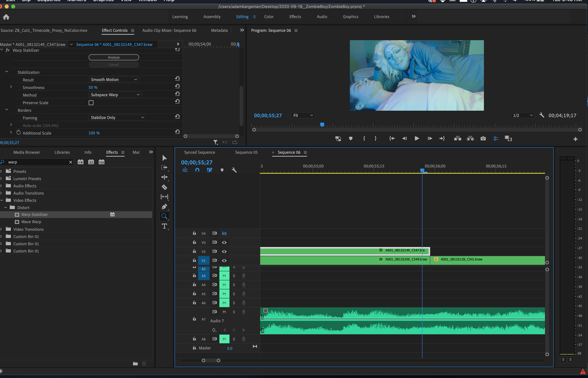Select the Zoom tool in the tools panel
588x378 pixels.
tap(164, 216)
